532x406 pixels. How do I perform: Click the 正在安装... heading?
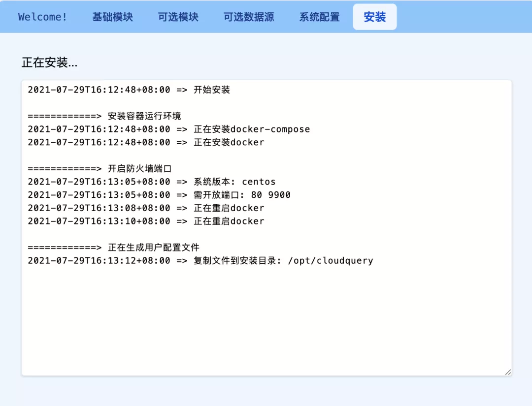50,62
